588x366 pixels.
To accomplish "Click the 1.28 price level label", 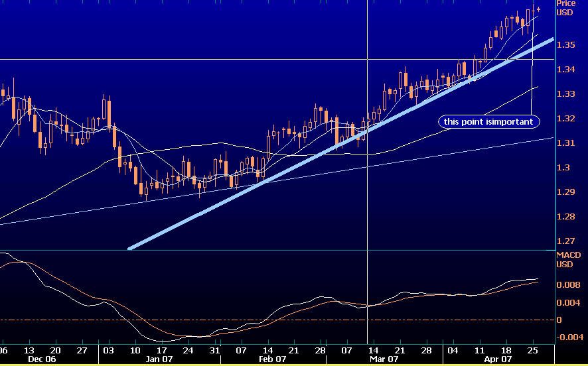I will 566,217.
